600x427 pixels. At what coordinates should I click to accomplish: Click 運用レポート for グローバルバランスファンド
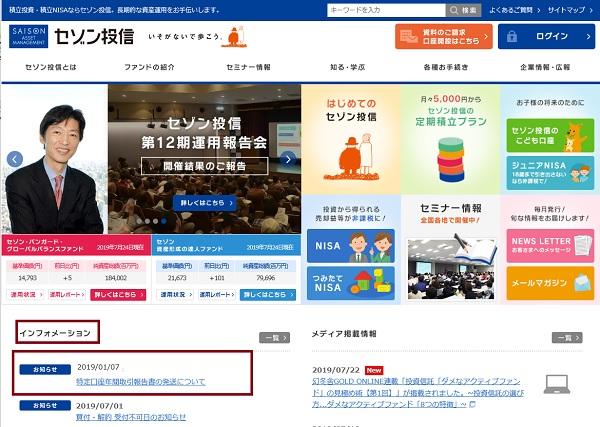tap(67, 295)
